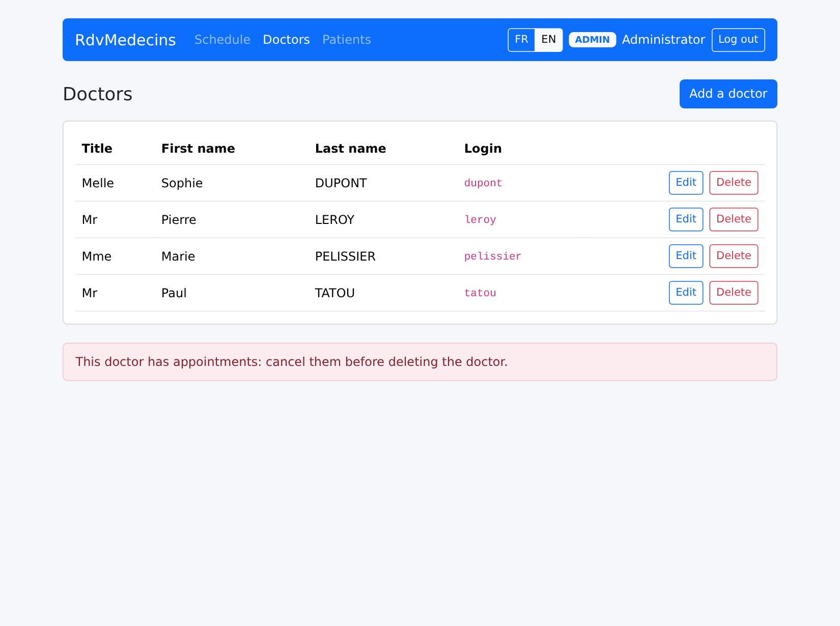
Task: Click the Administrator user name
Action: [x=663, y=40]
